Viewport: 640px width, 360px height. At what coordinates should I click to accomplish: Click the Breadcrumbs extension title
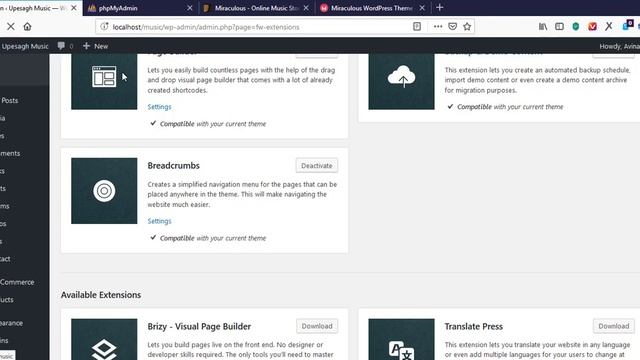173,166
